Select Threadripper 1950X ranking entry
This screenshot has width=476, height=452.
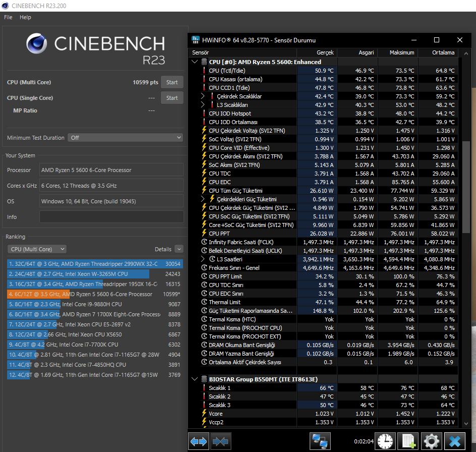click(95, 284)
